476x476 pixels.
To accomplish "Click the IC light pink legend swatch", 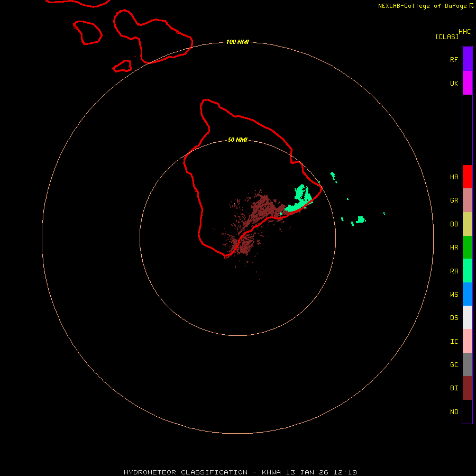I will click(x=467, y=341).
